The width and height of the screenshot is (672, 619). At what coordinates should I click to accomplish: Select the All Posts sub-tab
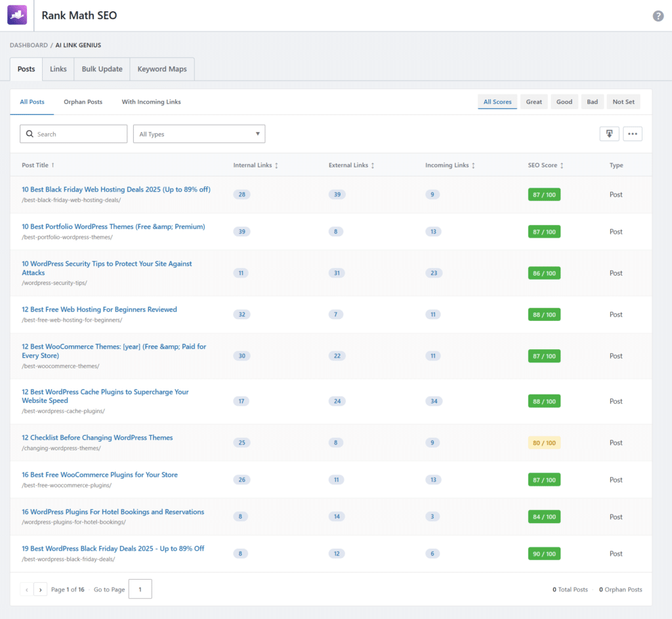coord(32,102)
